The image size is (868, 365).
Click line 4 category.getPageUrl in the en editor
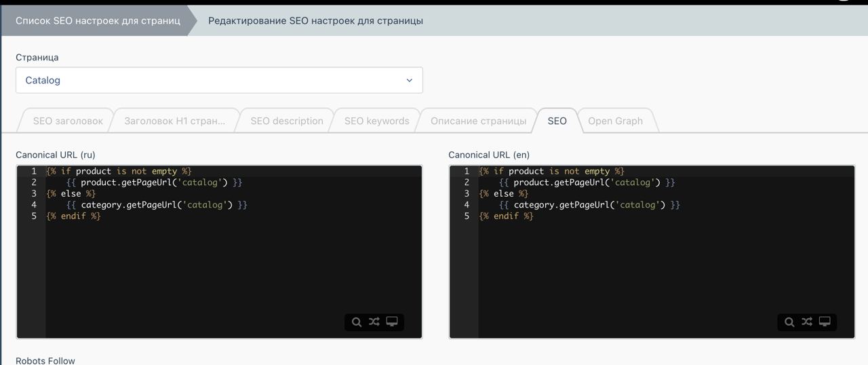point(589,205)
